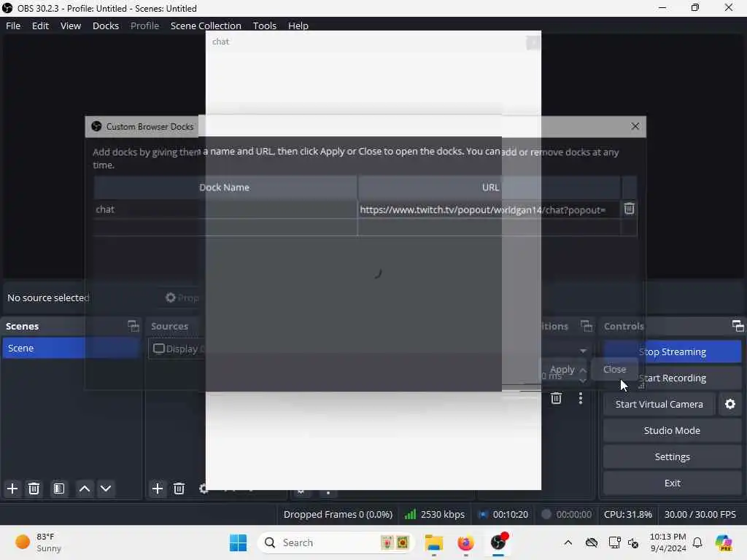Show hidden system tray icons chevron
Viewport: 747px width, 560px height.
568,542
